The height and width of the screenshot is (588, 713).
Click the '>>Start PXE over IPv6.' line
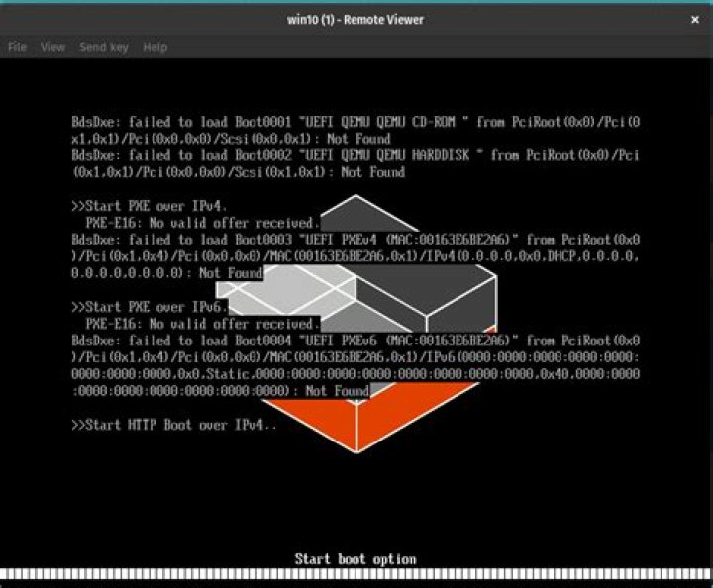click(149, 307)
